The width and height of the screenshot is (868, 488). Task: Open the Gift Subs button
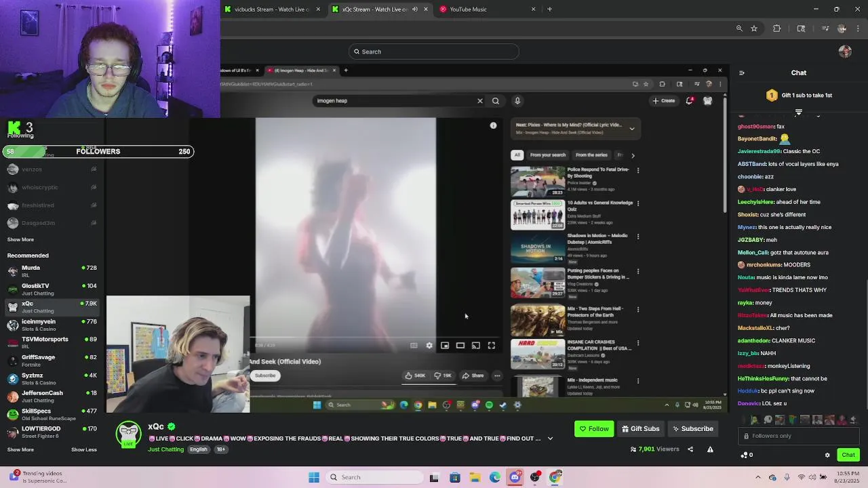coord(641,429)
